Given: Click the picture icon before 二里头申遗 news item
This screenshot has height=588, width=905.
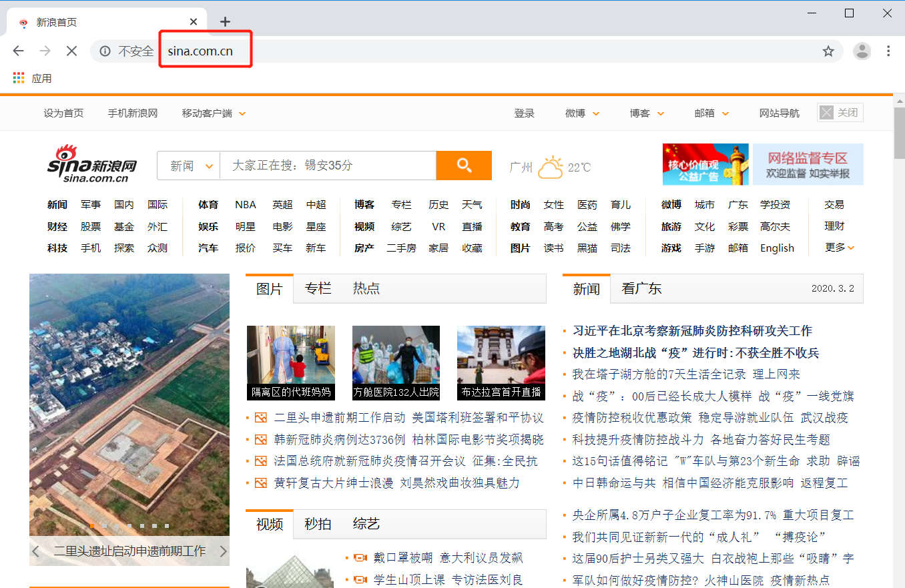Looking at the screenshot, I should click(x=261, y=418).
